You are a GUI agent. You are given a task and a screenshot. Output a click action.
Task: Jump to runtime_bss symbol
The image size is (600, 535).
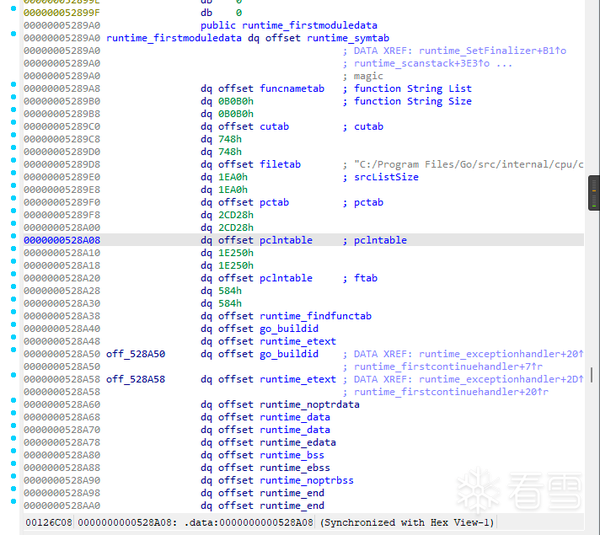coord(292,455)
